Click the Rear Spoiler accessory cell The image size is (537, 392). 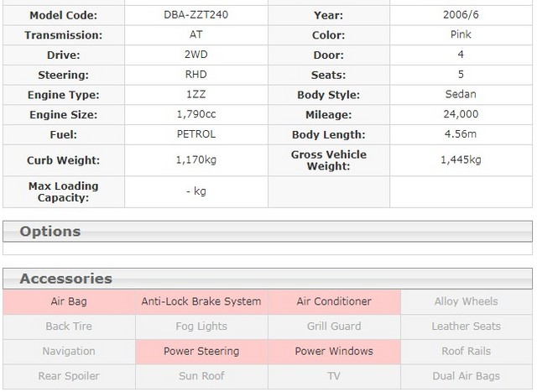[69, 377]
